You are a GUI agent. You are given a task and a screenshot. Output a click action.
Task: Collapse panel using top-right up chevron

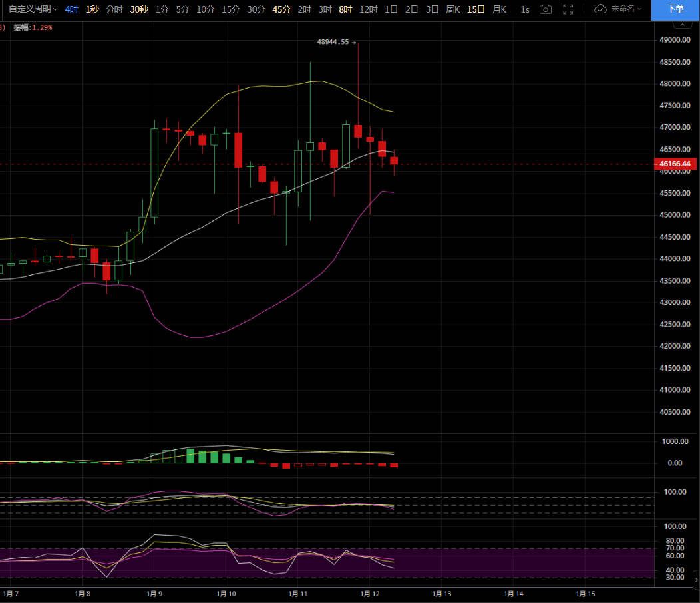[x=683, y=25]
